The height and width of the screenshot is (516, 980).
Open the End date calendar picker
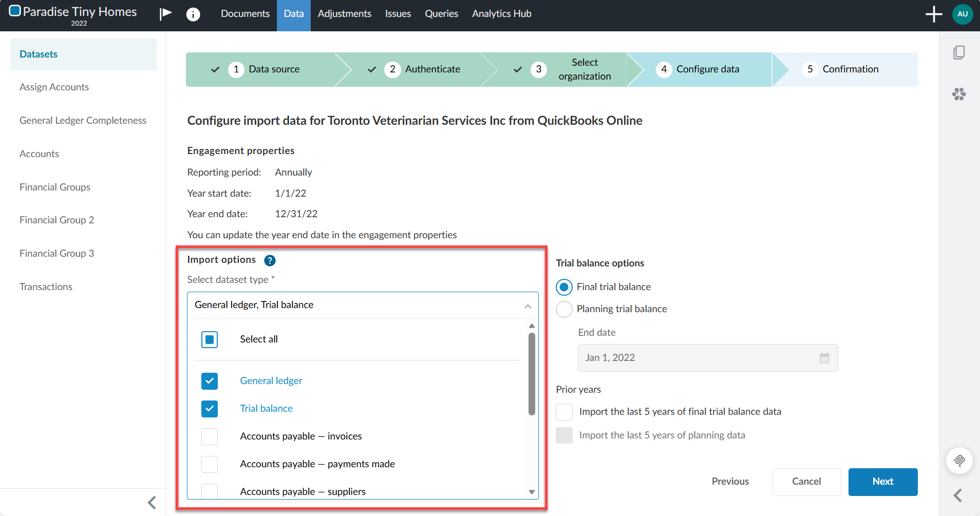point(824,358)
